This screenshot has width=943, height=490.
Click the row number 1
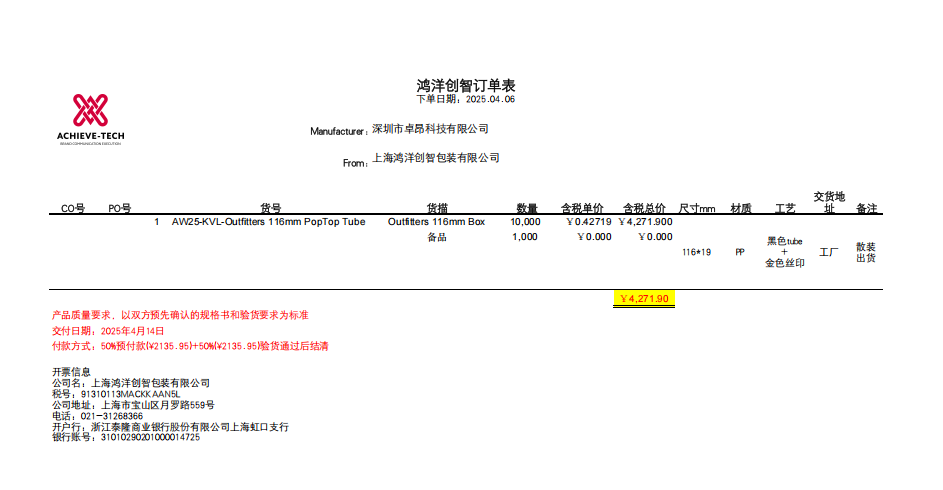click(156, 222)
